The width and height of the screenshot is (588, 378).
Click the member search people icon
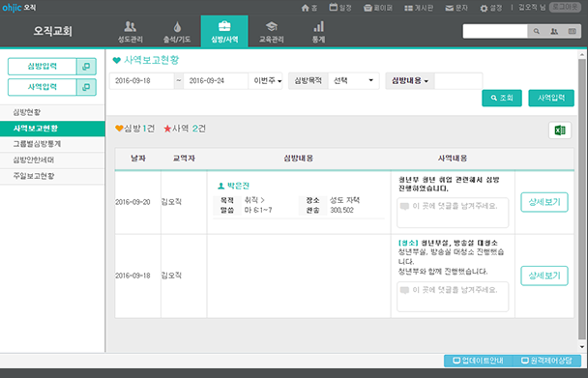(554, 32)
